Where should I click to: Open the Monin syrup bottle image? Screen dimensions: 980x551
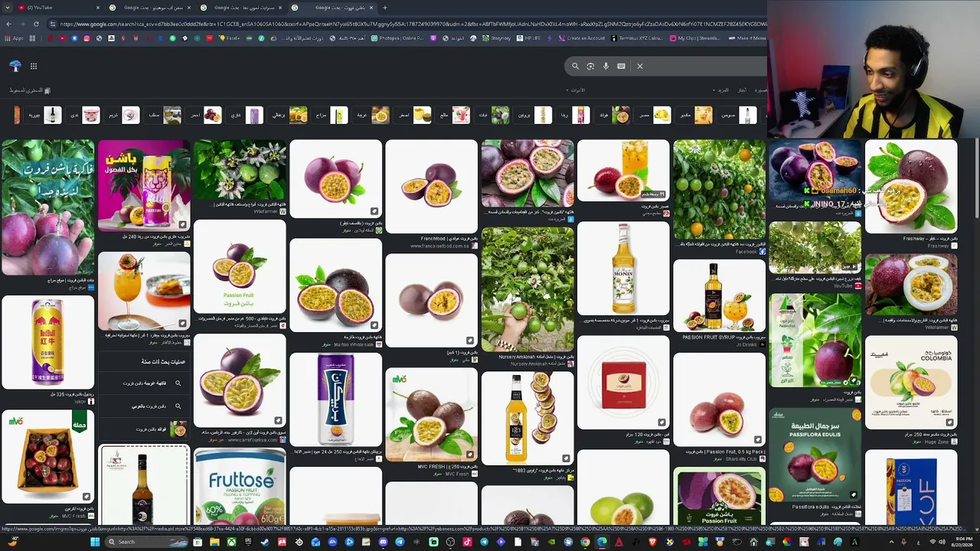tap(623, 268)
